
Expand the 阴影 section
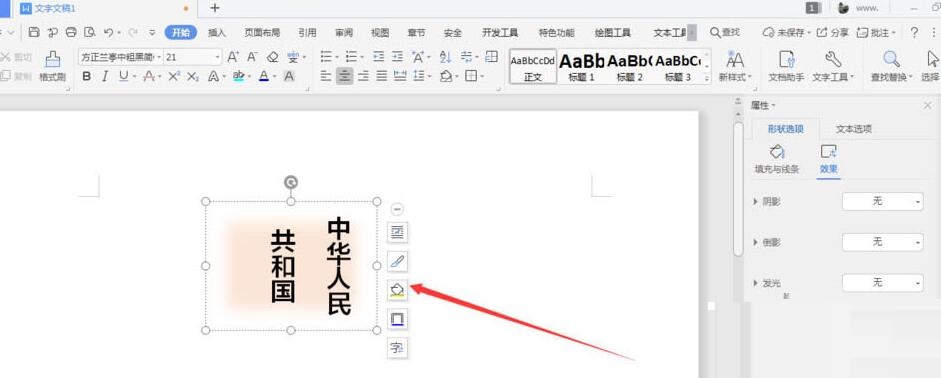(756, 202)
